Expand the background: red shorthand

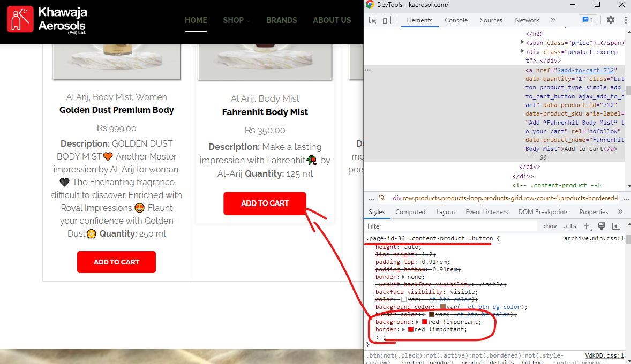(x=418, y=322)
